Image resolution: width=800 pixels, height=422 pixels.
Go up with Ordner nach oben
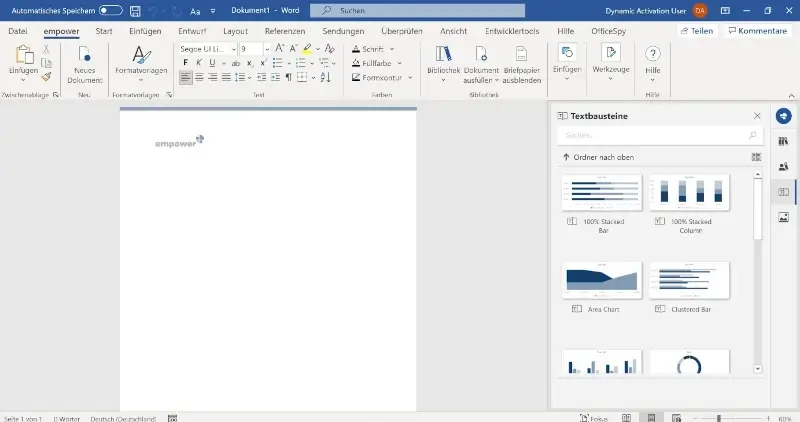pos(598,157)
